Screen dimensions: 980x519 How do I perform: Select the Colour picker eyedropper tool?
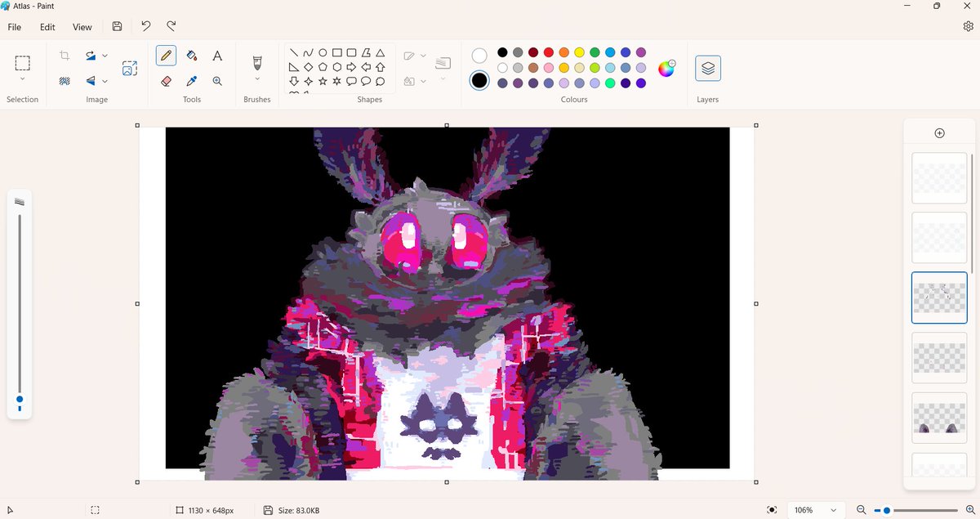point(192,81)
